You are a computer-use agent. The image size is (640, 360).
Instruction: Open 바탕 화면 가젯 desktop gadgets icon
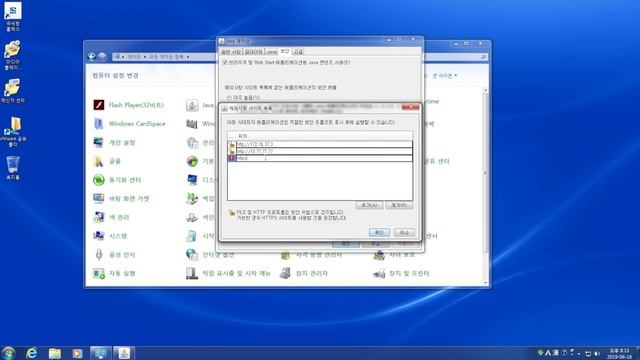tap(98, 198)
